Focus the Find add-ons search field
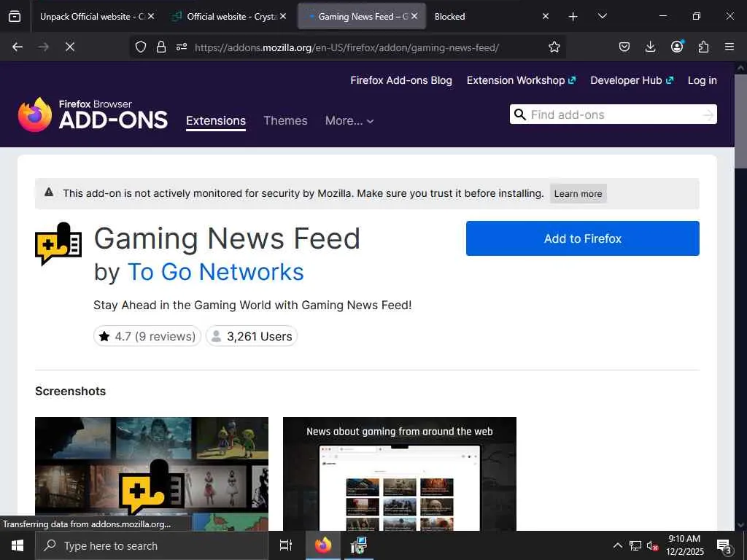The width and height of the screenshot is (747, 560). click(x=612, y=114)
